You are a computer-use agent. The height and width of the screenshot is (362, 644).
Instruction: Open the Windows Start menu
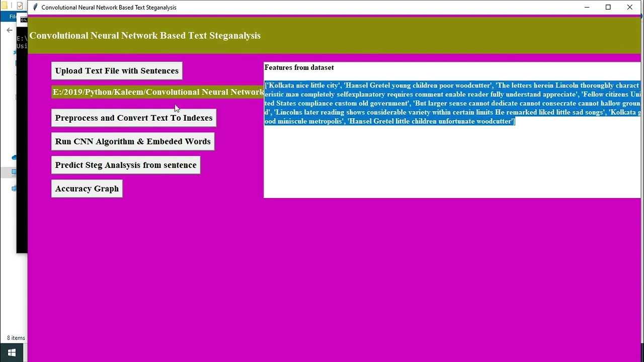pos(12,352)
